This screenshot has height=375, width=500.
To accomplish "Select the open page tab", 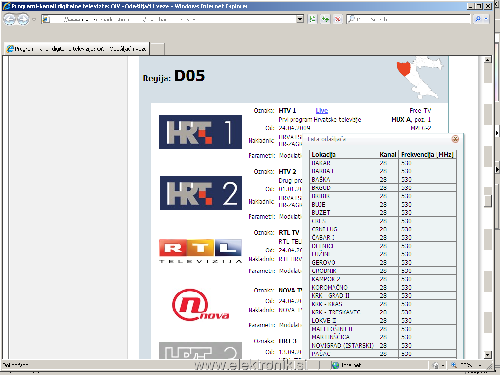I will click(77, 49).
